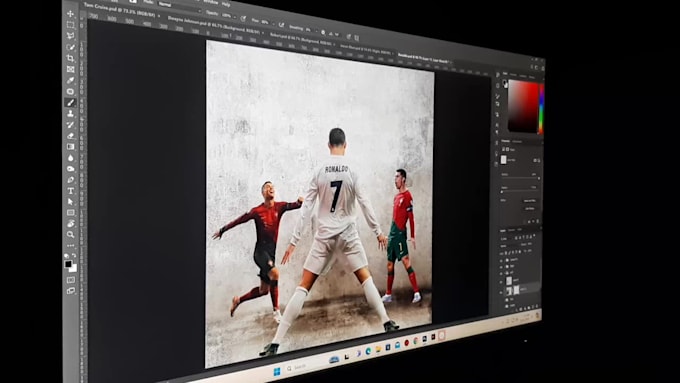The image size is (680, 383).
Task: Select the Frame tool
Action: (x=70, y=69)
